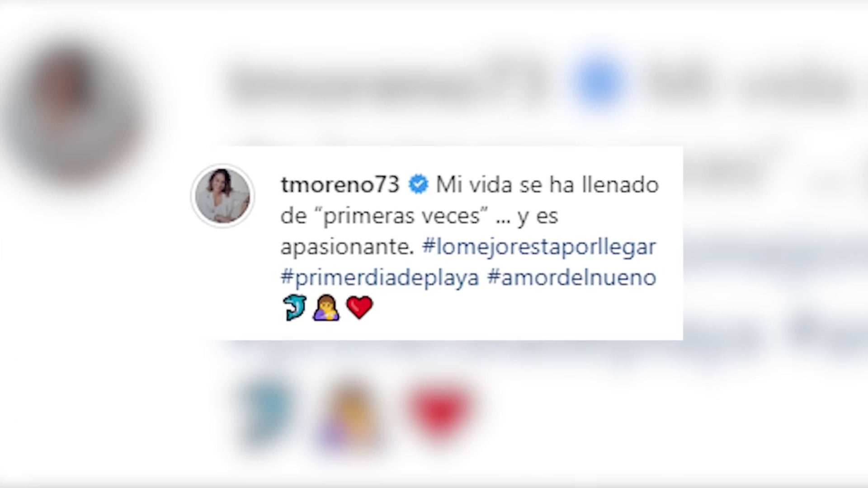868x488 pixels.
Task: Open the tmoreno73 profile picture
Action: (222, 196)
